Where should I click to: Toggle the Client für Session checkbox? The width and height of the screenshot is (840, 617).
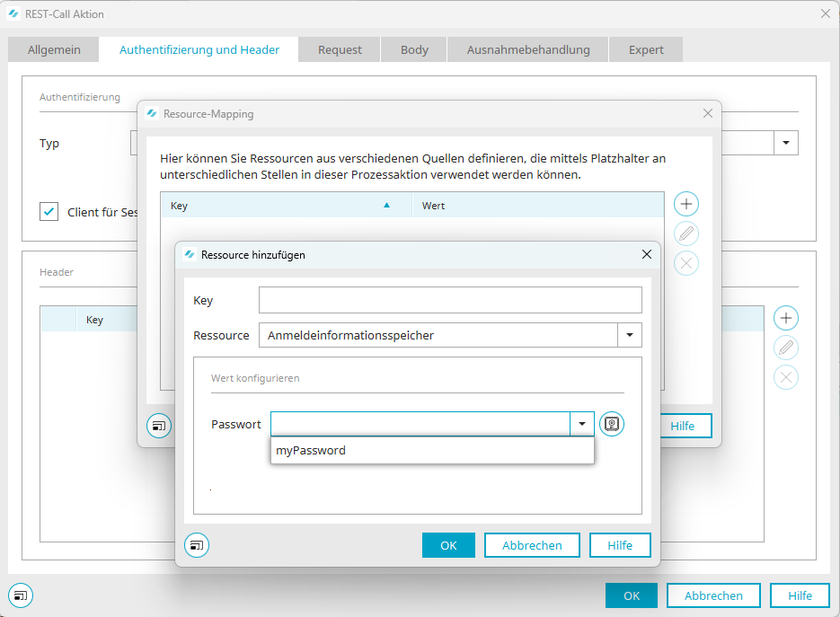click(x=49, y=212)
